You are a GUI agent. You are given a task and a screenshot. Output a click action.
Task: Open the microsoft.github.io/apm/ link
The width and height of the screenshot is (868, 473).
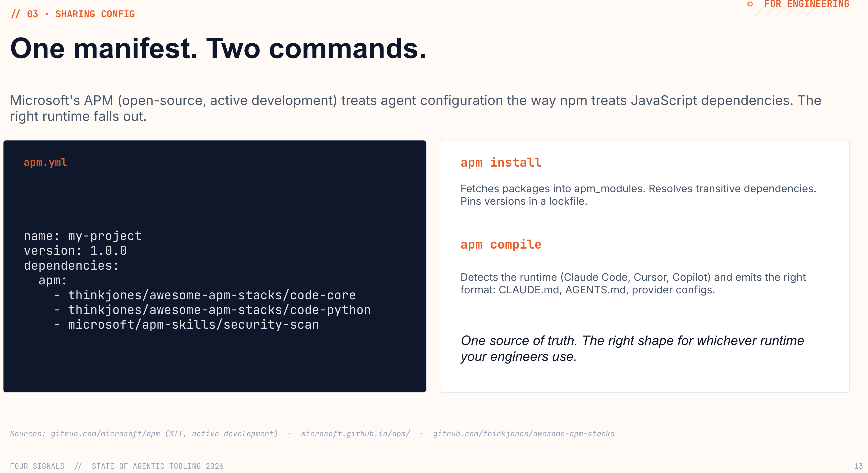(356, 434)
